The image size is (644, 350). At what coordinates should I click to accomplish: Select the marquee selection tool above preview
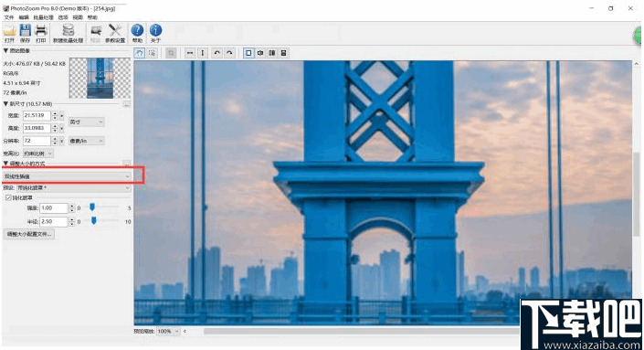[x=152, y=53]
